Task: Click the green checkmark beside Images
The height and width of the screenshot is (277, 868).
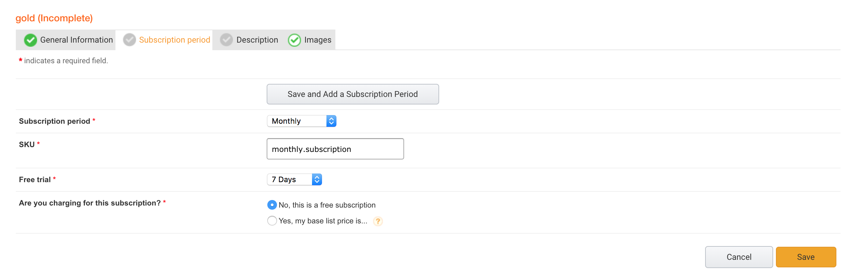Action: pos(294,40)
